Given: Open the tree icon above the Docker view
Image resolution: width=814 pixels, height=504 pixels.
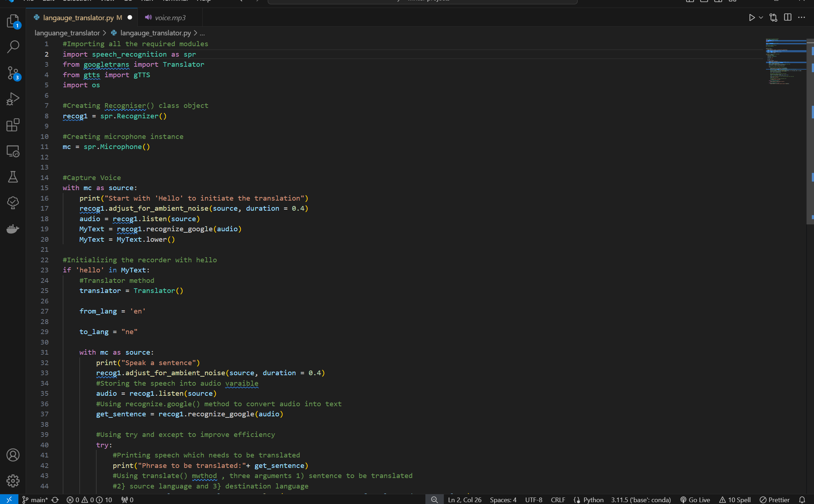Looking at the screenshot, I should coord(13,203).
